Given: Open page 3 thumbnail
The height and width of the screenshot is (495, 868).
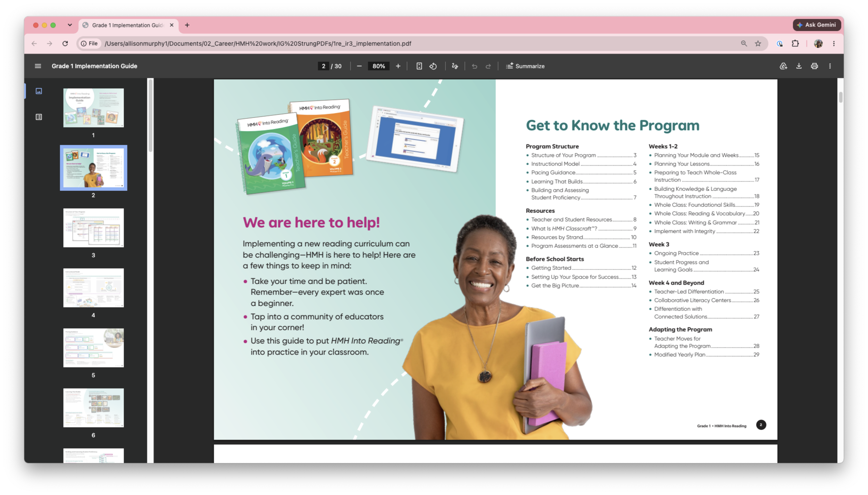Looking at the screenshot, I should [93, 228].
